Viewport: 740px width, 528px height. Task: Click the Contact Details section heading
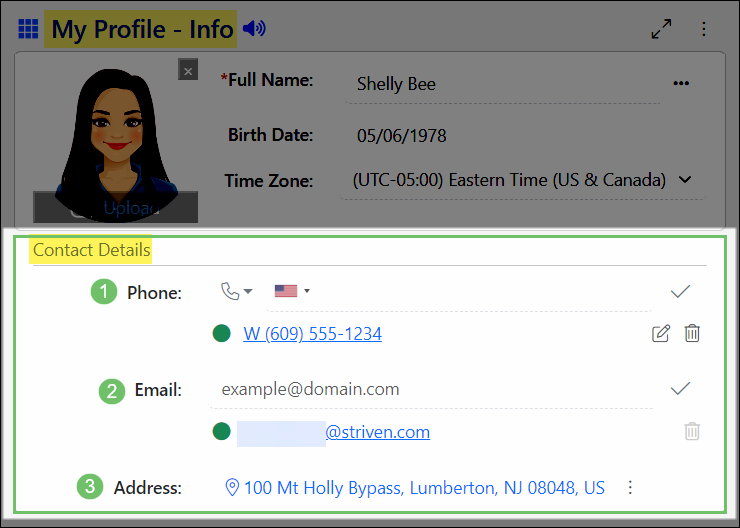(92, 250)
